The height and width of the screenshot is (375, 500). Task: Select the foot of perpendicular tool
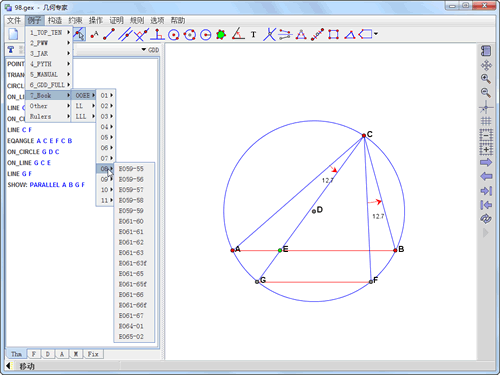click(x=157, y=34)
